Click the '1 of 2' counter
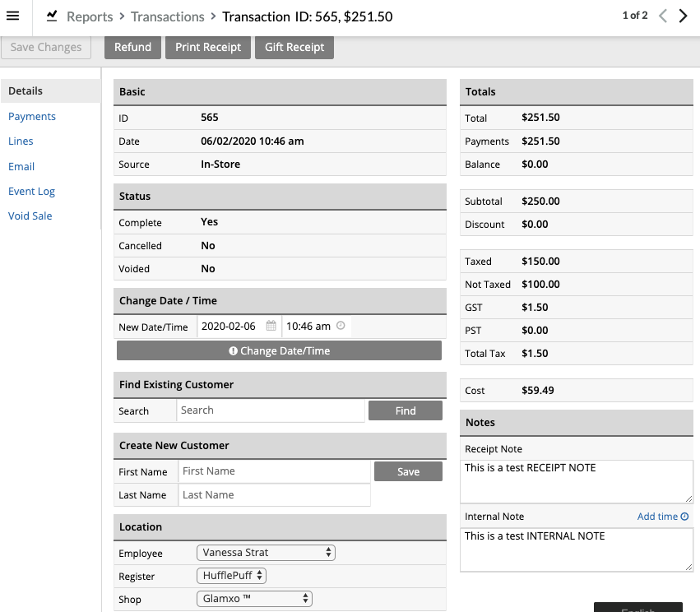The height and width of the screenshot is (612, 700). (635, 16)
